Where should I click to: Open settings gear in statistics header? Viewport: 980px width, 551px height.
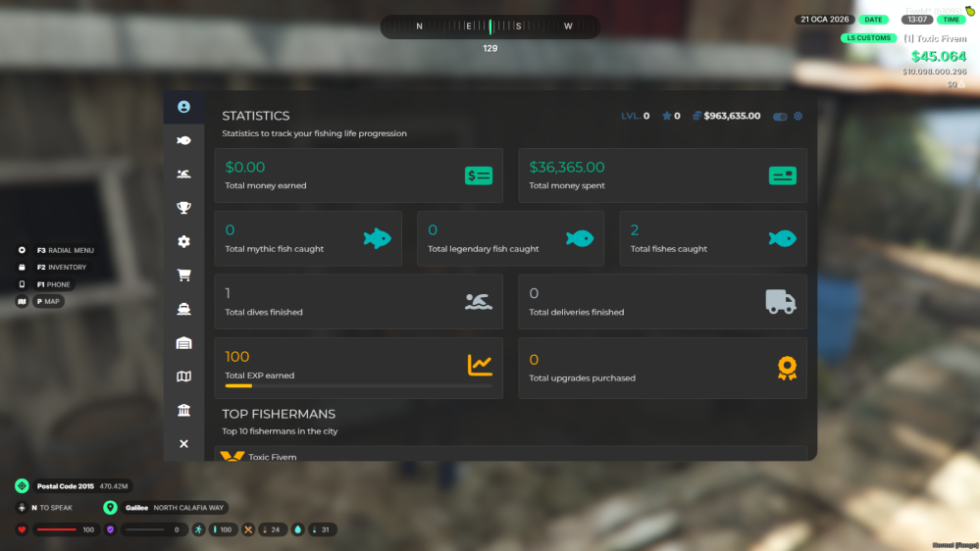click(x=798, y=116)
